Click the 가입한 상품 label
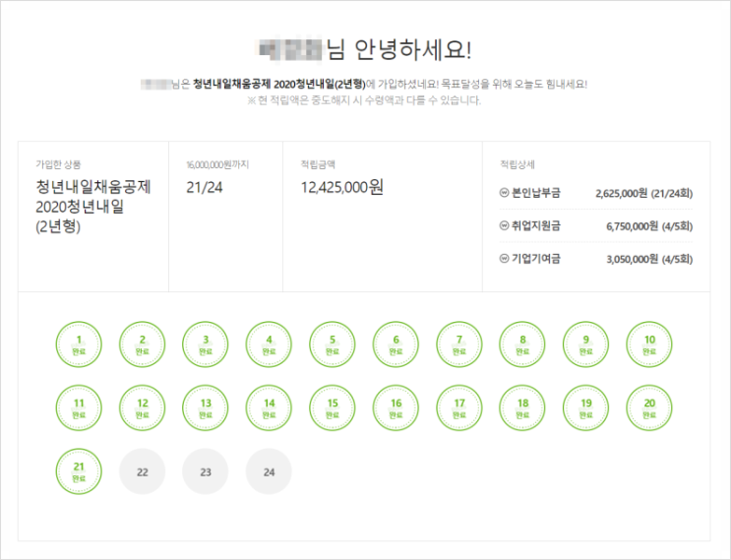Image resolution: width=731 pixels, height=560 pixels. (58, 164)
